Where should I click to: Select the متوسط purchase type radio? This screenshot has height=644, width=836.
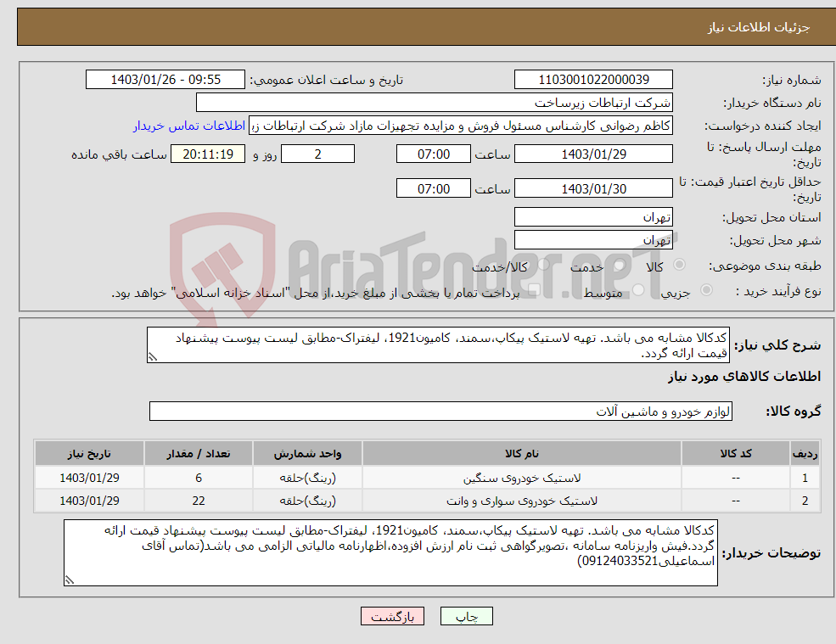coord(638,290)
